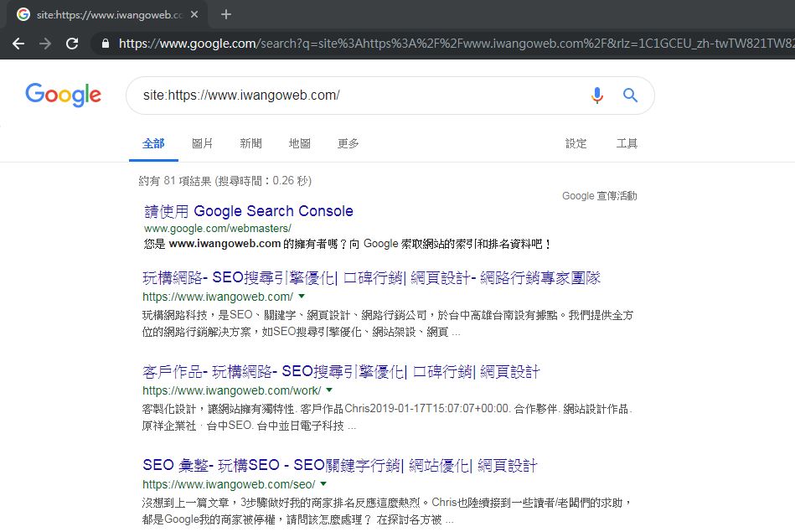Click the padlock site security icon
The width and height of the screenshot is (795, 532).
[x=106, y=44]
